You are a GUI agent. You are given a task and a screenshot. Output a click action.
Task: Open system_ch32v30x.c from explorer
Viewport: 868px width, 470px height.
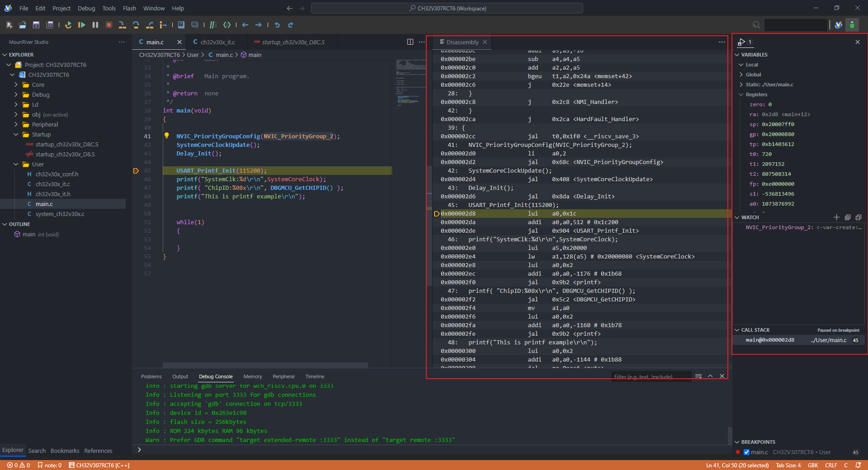(x=60, y=214)
